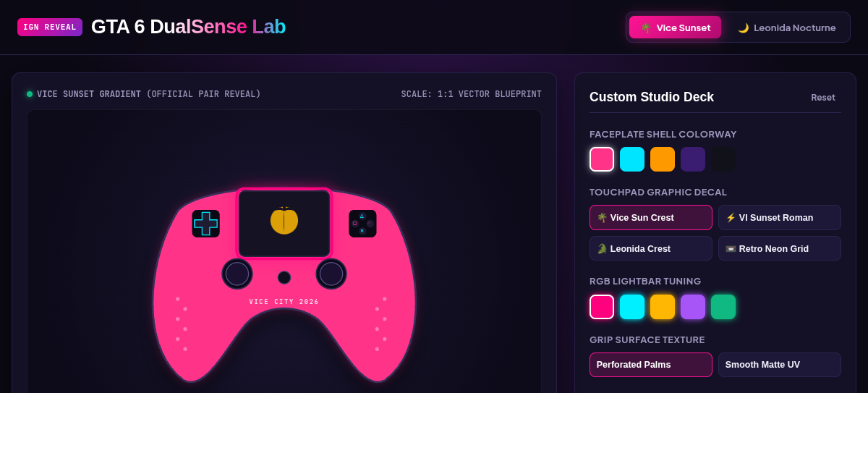868x456 pixels.
Task: Click the IGN REVEAL badge
Action: (x=50, y=28)
